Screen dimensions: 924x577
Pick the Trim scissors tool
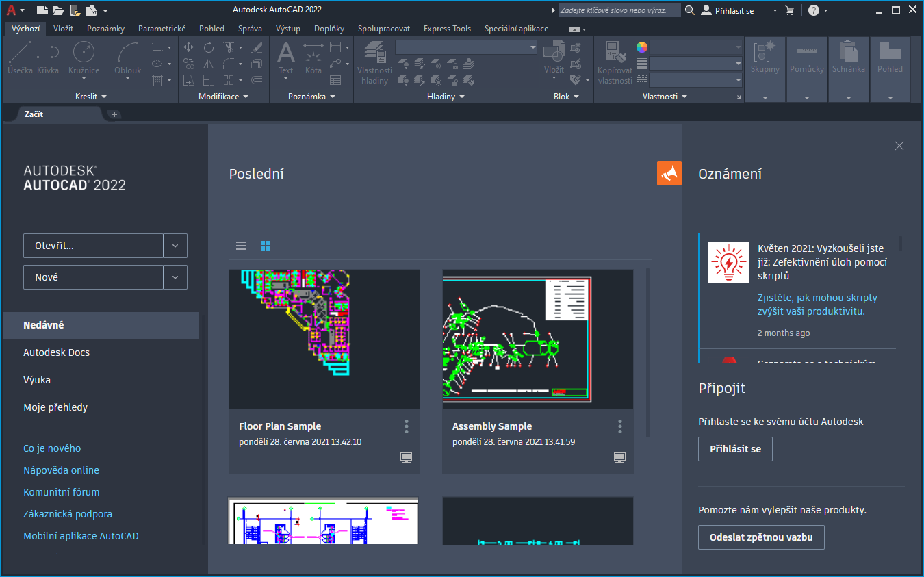tap(229, 47)
